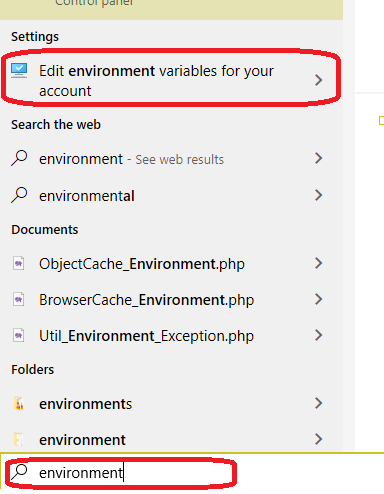Expand the chevron for environment web results
This screenshot has height=494, width=384.
tap(319, 158)
